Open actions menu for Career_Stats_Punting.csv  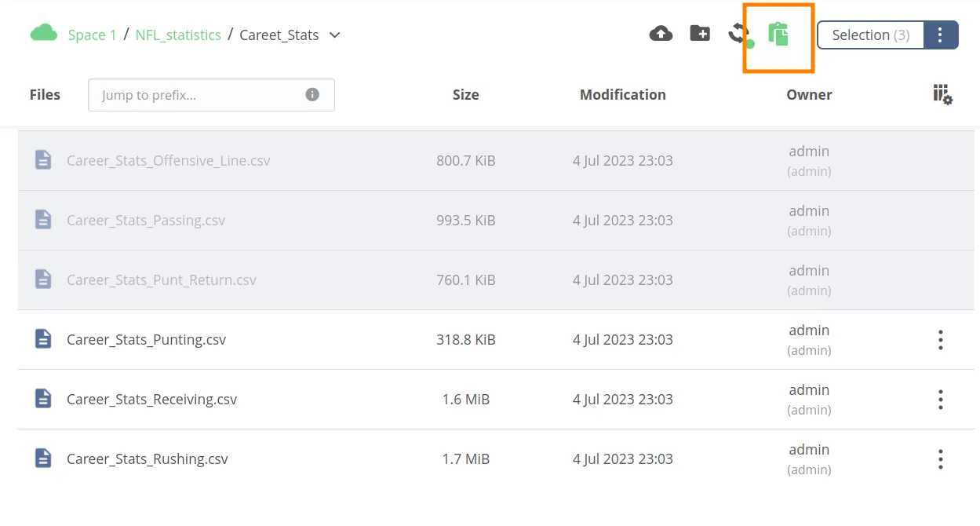point(940,340)
